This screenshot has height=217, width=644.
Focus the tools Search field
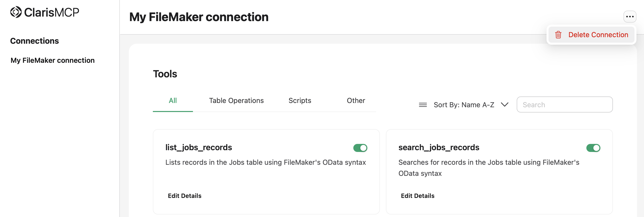coord(565,104)
